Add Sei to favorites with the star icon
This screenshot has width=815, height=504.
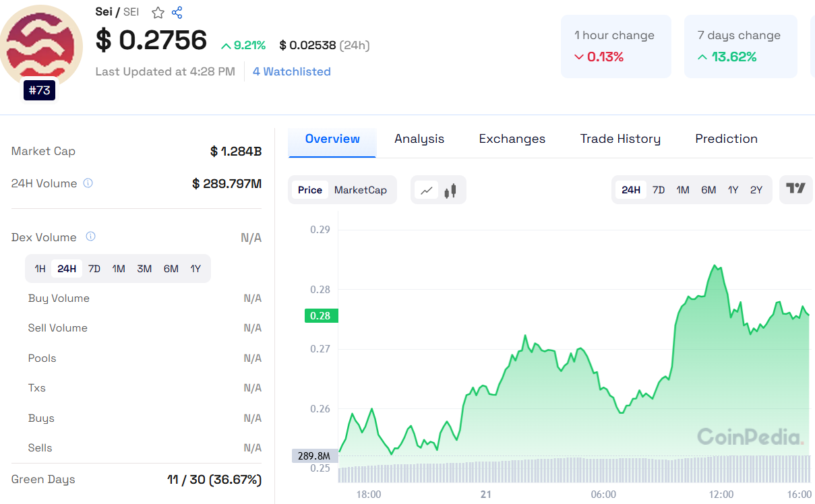coord(158,13)
